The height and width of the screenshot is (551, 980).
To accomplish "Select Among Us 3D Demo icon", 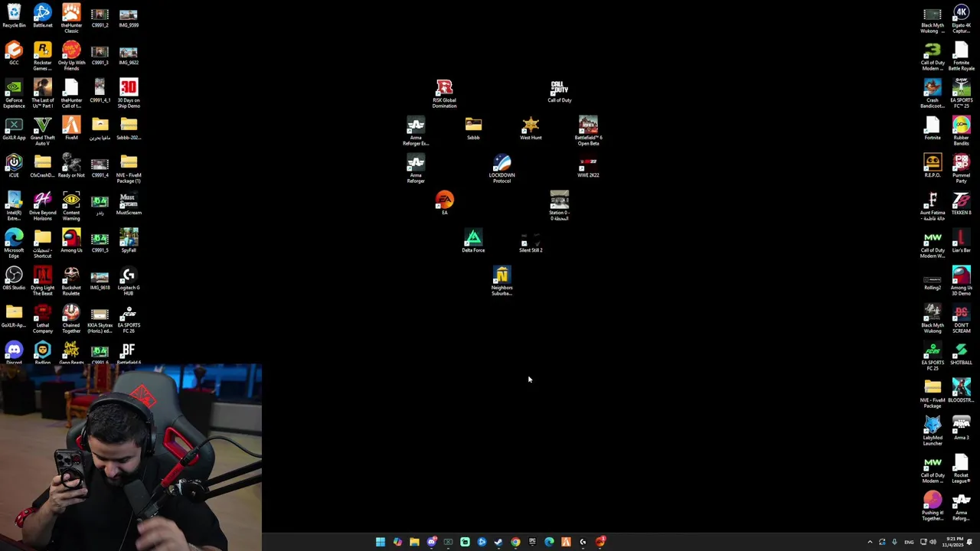I will click(x=962, y=281).
